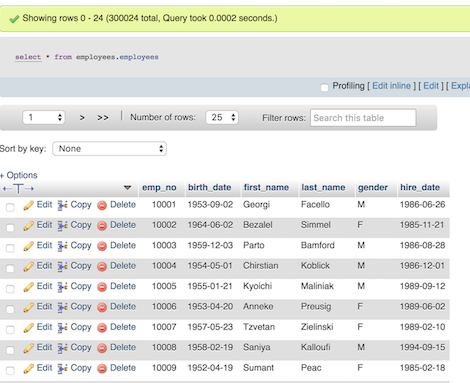Screen dimensions: 470x383
Task: Click the copy icon for employee Sumant
Action: tap(62, 368)
